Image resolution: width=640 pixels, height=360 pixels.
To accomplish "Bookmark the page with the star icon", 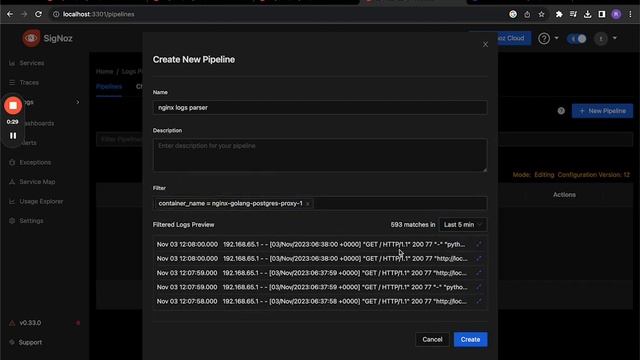I will (541, 14).
